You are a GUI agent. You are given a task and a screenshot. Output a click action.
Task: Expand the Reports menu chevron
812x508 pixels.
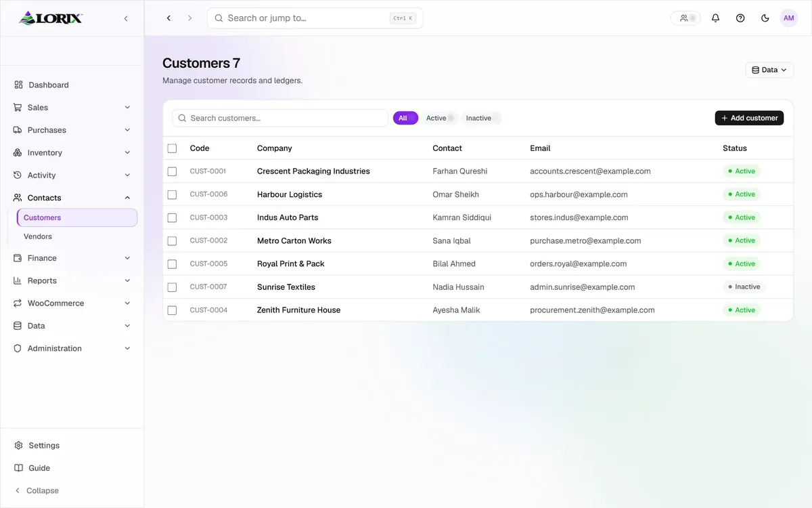(x=127, y=280)
